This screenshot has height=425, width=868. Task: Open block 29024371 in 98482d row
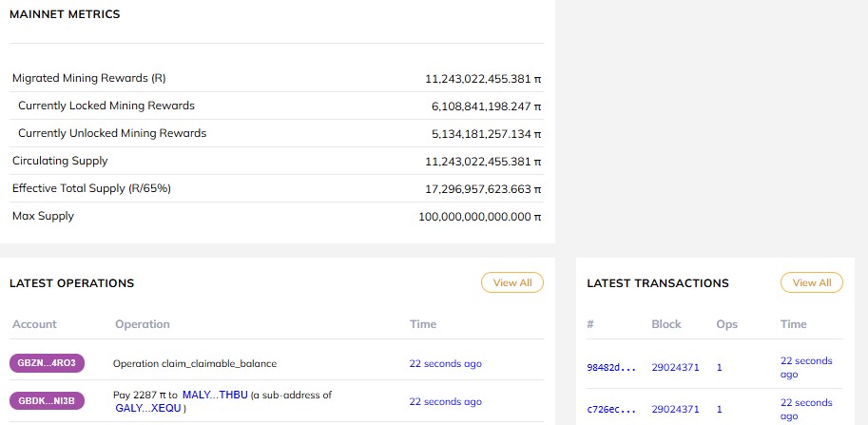click(x=675, y=367)
